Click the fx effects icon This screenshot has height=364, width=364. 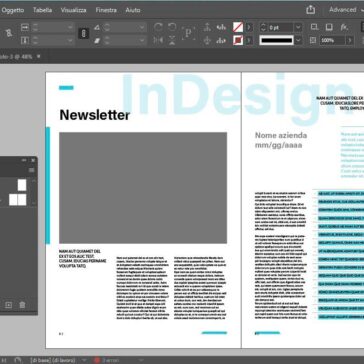coord(344,27)
